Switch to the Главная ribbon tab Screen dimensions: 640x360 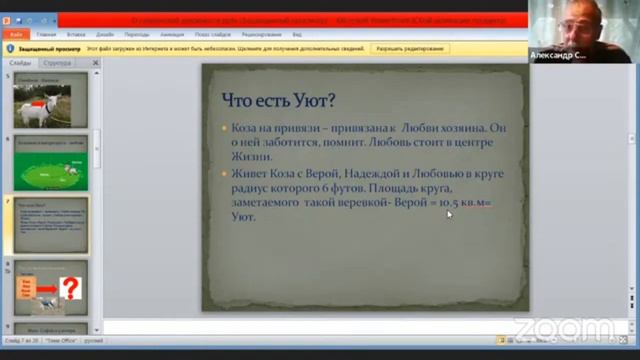(x=46, y=35)
